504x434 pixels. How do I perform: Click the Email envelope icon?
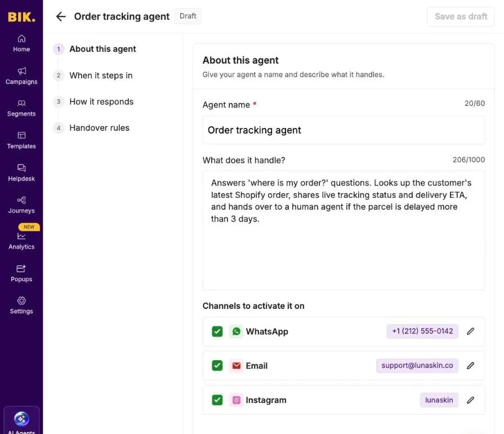tap(237, 366)
